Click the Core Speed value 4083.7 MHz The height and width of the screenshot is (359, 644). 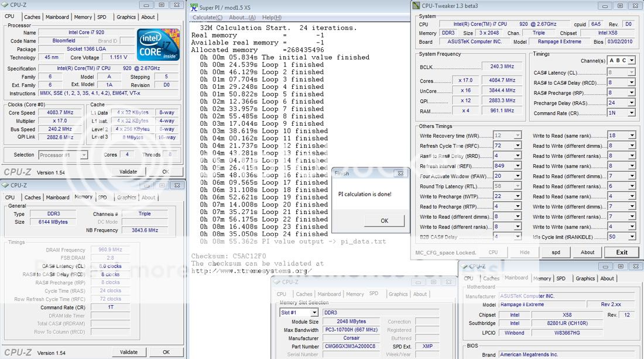tap(60, 112)
